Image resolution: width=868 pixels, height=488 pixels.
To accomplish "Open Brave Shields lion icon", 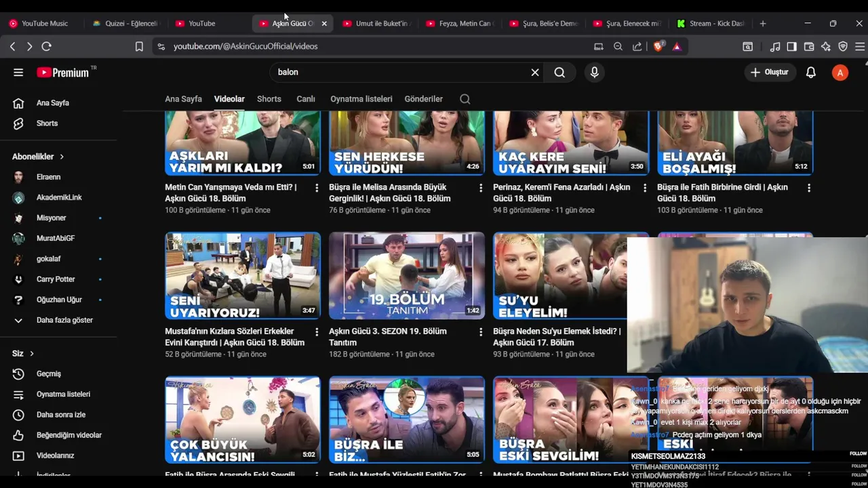I will 658,46.
